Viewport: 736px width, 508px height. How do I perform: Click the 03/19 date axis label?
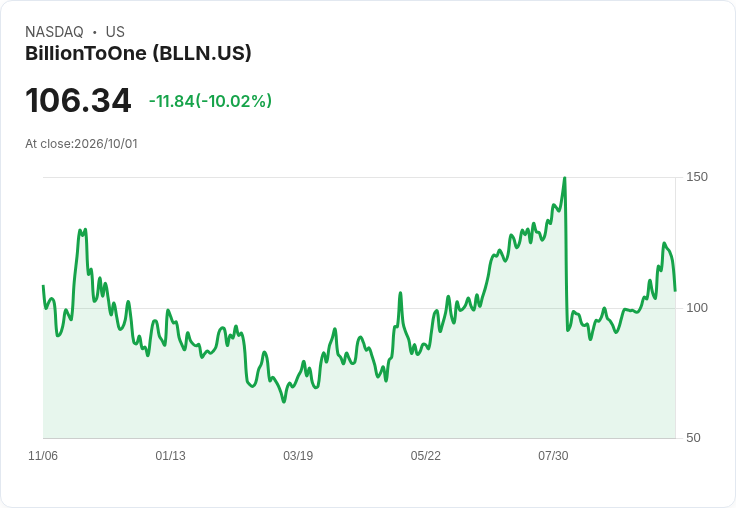pyautogui.click(x=298, y=456)
